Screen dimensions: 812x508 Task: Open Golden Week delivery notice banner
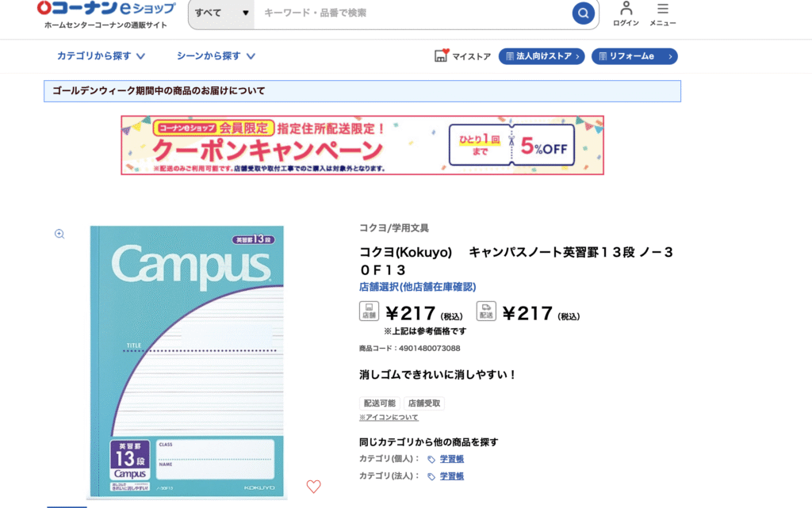(362, 91)
